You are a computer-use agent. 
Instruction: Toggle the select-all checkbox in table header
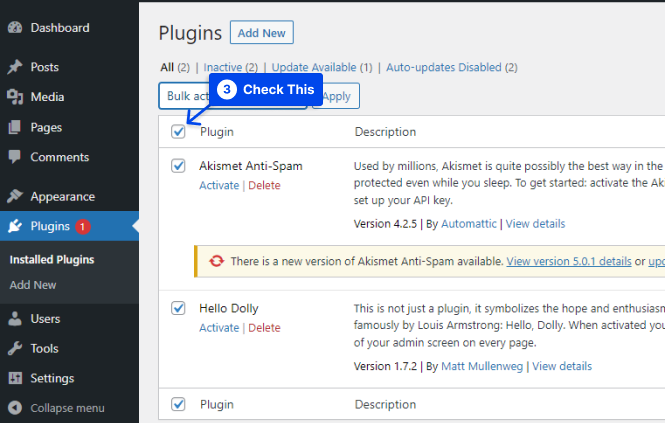[178, 132]
